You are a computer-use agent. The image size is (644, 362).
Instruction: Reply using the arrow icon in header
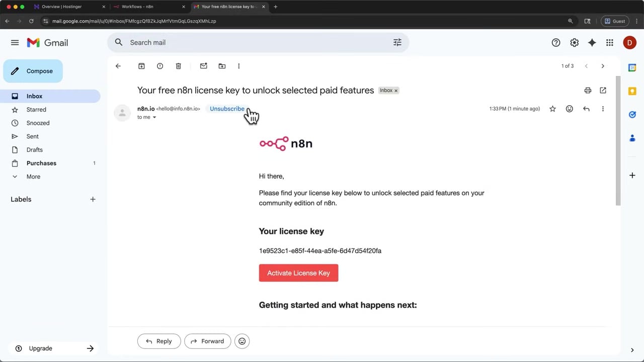tap(586, 109)
